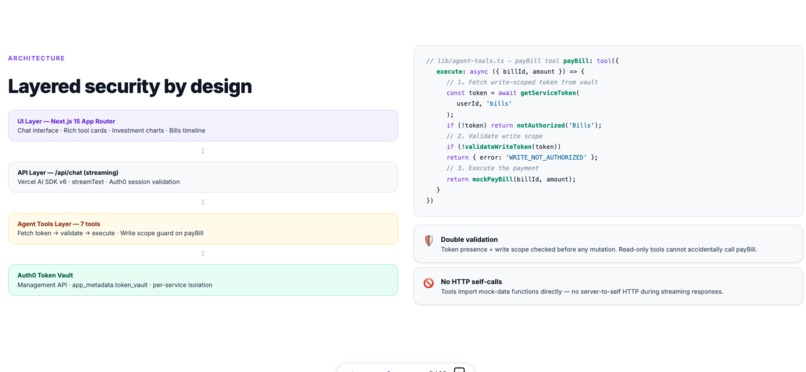
Task: Select the Auth0 Token Vault card
Action: pyautogui.click(x=203, y=280)
